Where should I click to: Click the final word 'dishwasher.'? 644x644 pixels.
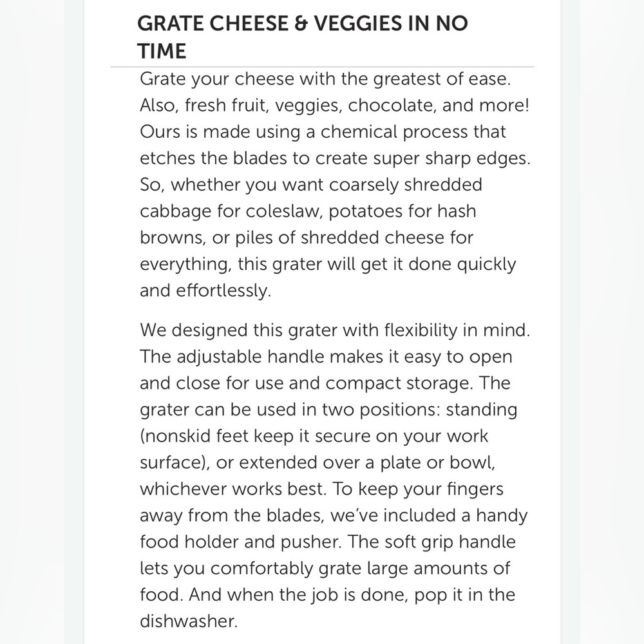[189, 621]
